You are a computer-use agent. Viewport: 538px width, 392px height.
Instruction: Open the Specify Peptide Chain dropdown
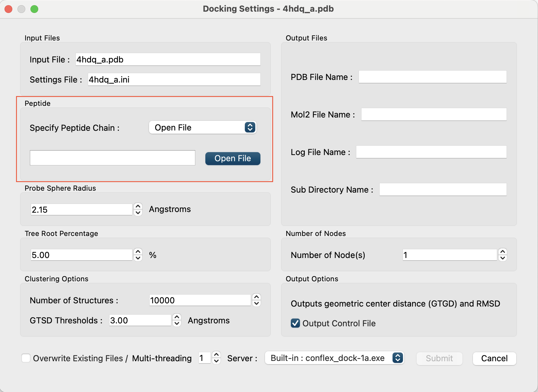point(202,128)
